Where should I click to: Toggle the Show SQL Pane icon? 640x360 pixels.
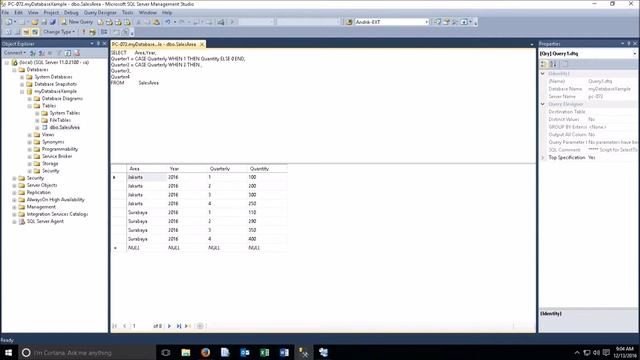click(x=26, y=32)
